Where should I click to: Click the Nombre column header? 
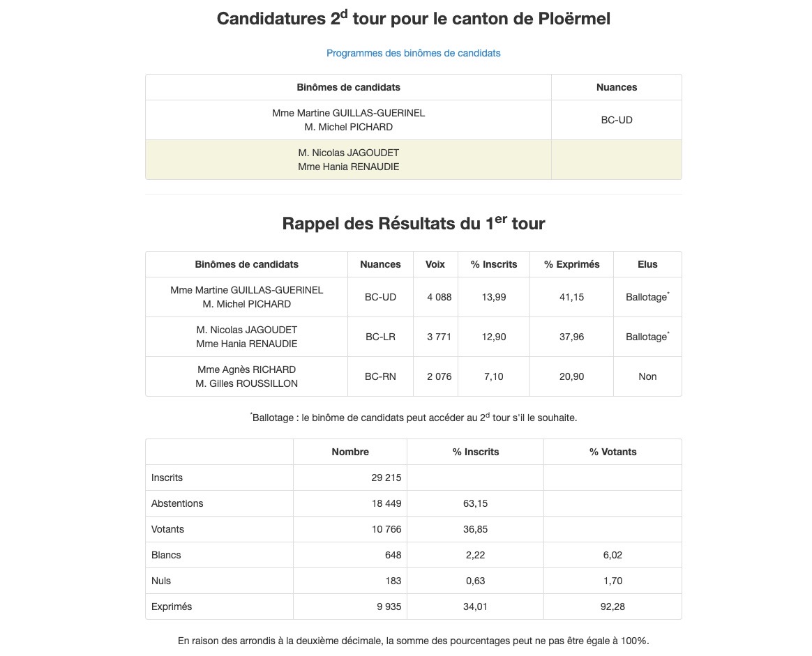coord(350,452)
